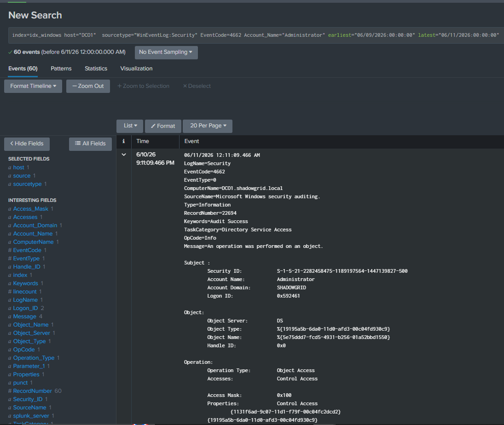Click the ComputerName=DC01.shadowgrid.local line
This screenshot has height=425, width=504.
pyautogui.click(x=233, y=188)
